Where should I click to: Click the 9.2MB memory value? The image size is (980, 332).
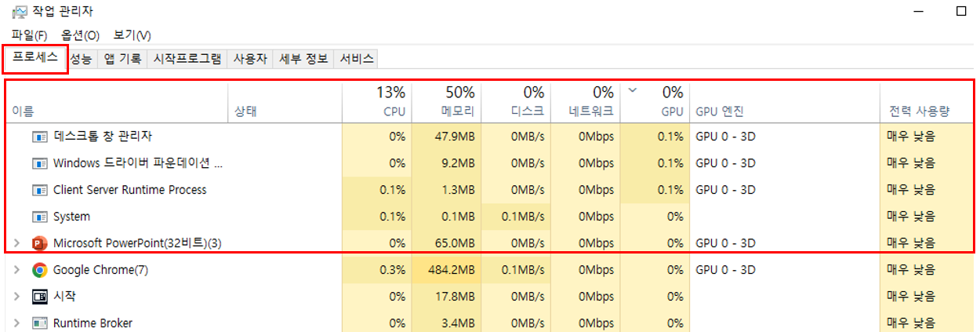coord(458,163)
